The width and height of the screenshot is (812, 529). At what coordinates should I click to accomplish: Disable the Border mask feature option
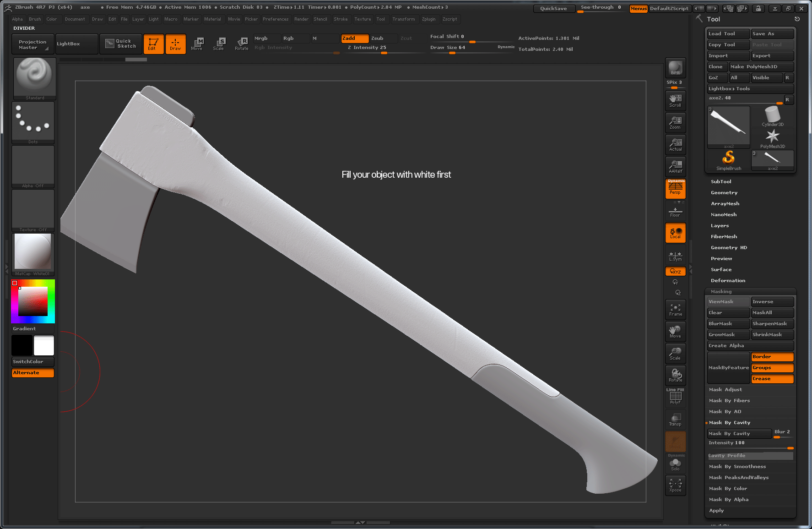tap(772, 357)
